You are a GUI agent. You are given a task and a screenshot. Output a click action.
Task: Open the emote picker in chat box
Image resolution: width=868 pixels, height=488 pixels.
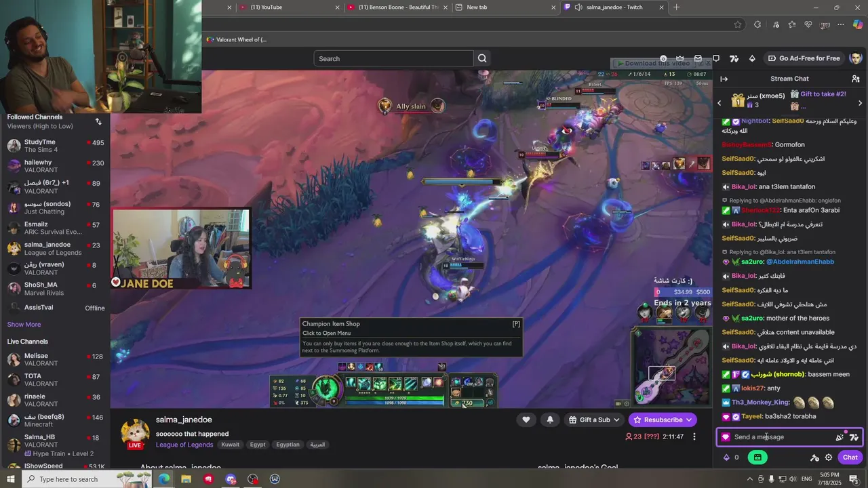[840, 437]
